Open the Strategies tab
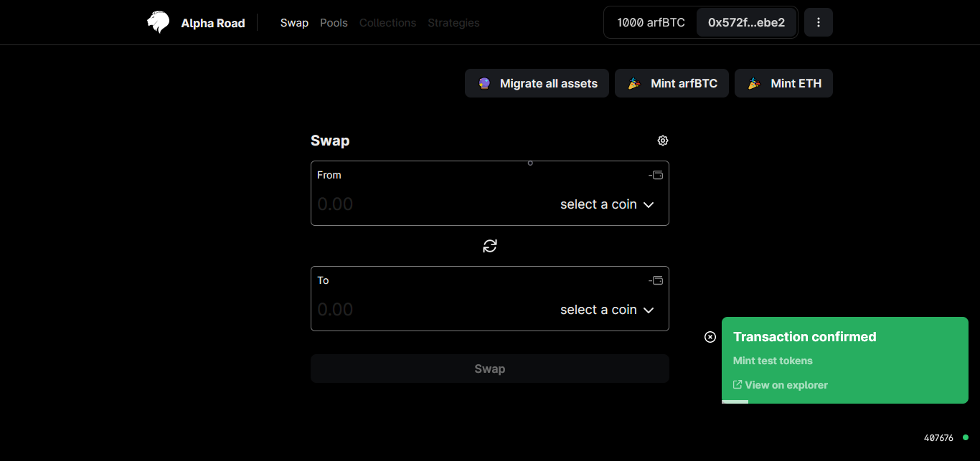This screenshot has width=980, height=461. pyautogui.click(x=453, y=23)
